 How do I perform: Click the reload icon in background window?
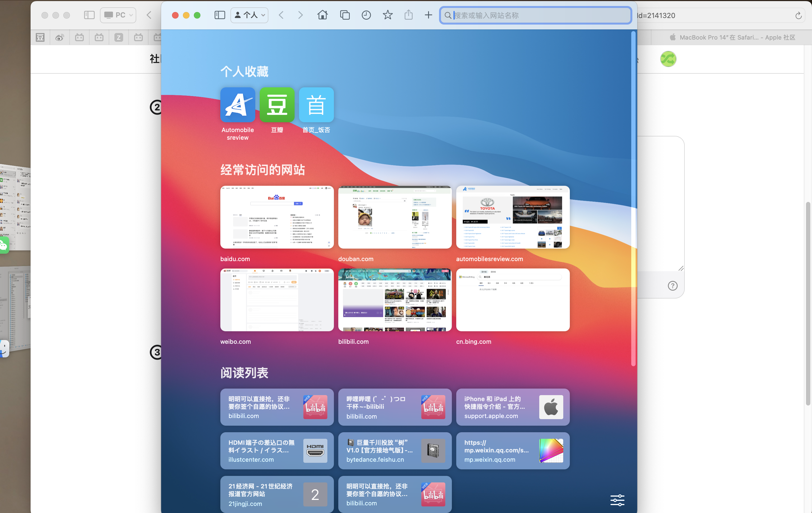tap(798, 16)
